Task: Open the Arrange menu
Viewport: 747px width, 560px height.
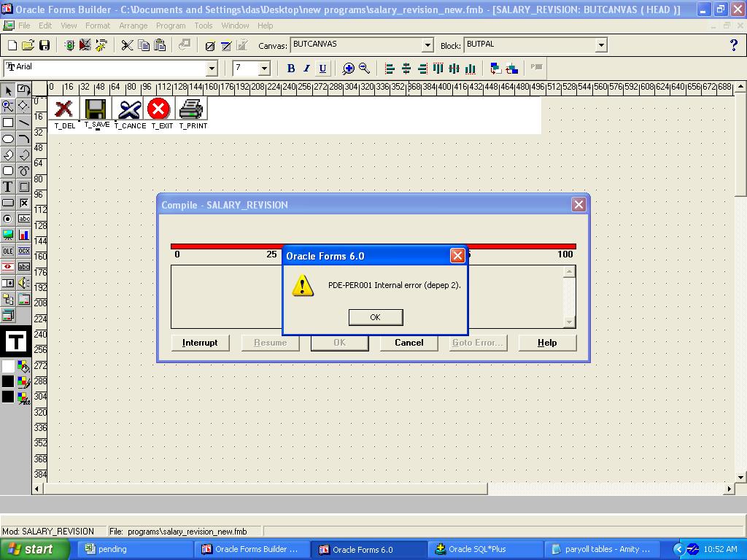Action: pyautogui.click(x=133, y=26)
